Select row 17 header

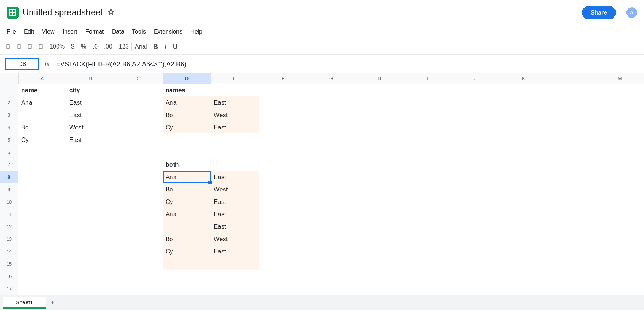tap(9, 288)
